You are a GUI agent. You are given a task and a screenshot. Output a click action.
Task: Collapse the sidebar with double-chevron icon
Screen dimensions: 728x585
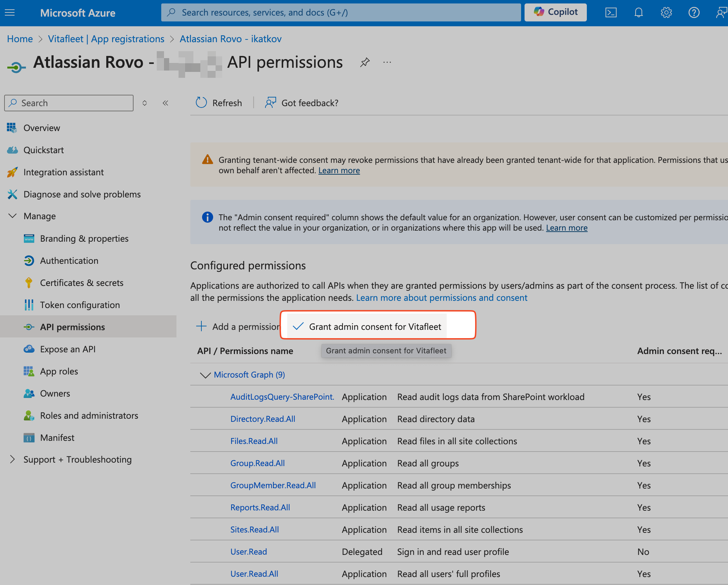pos(165,103)
